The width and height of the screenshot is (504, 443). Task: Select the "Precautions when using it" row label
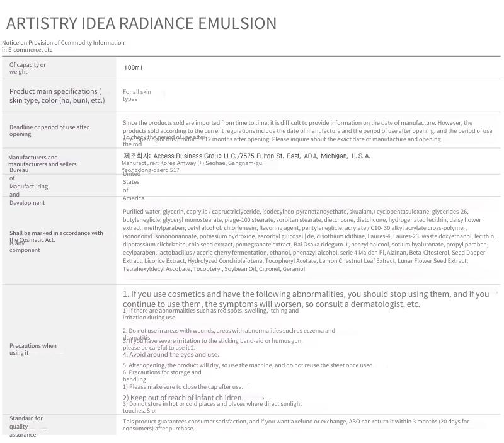(33, 349)
